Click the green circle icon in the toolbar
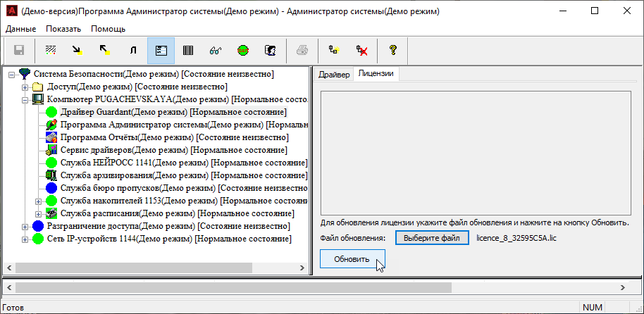 coord(242,50)
